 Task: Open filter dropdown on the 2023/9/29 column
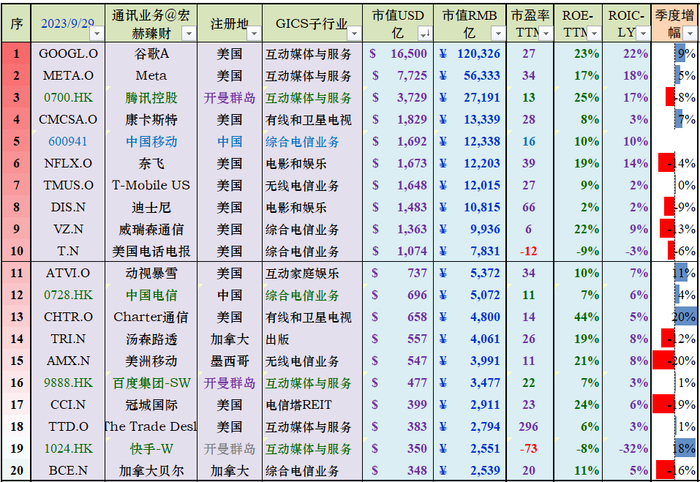pyautogui.click(x=97, y=33)
